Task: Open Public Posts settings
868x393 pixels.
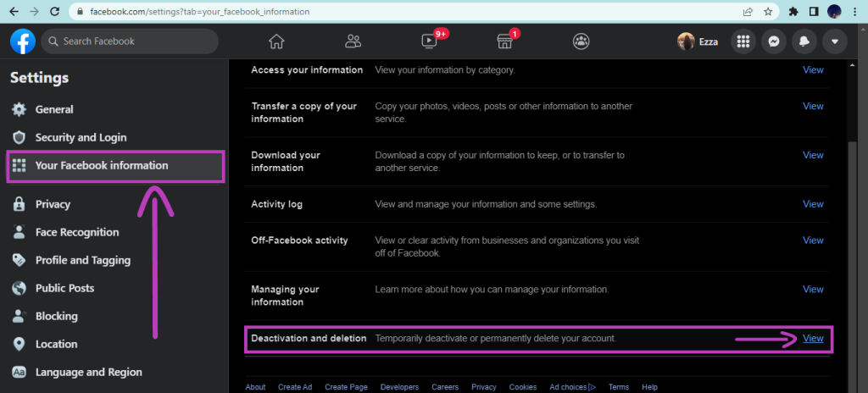Action: tap(115, 288)
